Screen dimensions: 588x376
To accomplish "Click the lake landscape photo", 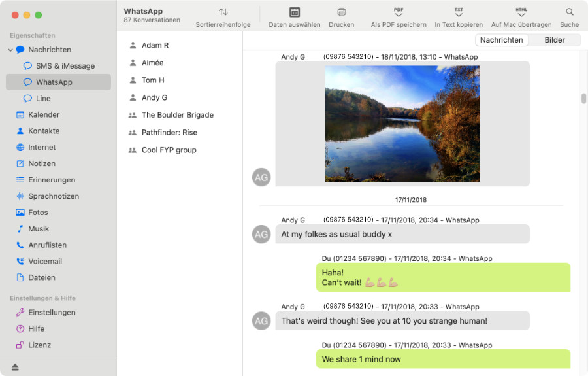I will 402,124.
